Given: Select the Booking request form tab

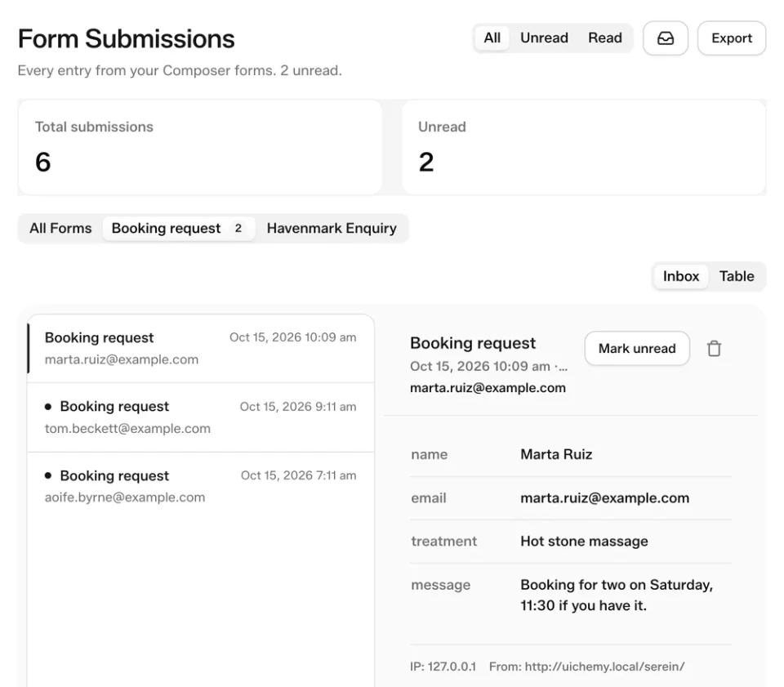Looking at the screenshot, I should (179, 229).
